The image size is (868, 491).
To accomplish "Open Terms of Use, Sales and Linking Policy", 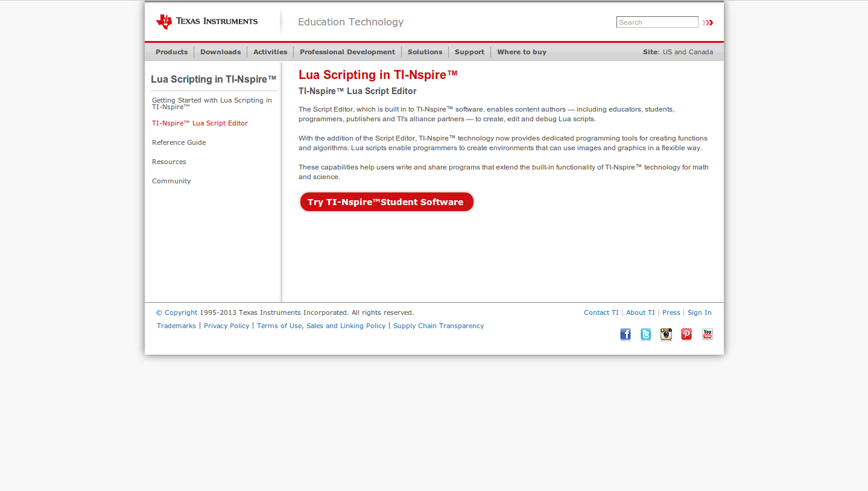I will click(x=321, y=326).
